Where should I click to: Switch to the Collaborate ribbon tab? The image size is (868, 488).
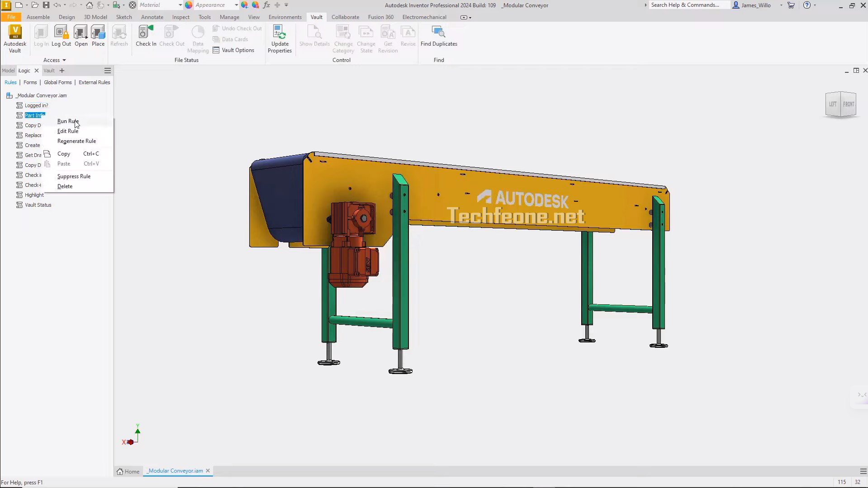pos(345,17)
